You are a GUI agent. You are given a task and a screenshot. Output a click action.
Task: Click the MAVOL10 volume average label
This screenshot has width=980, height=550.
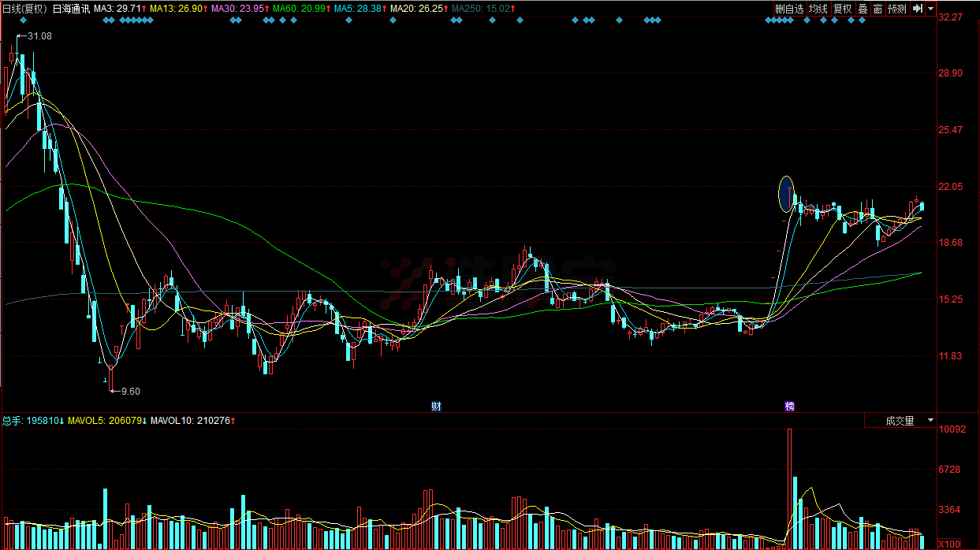click(189, 421)
